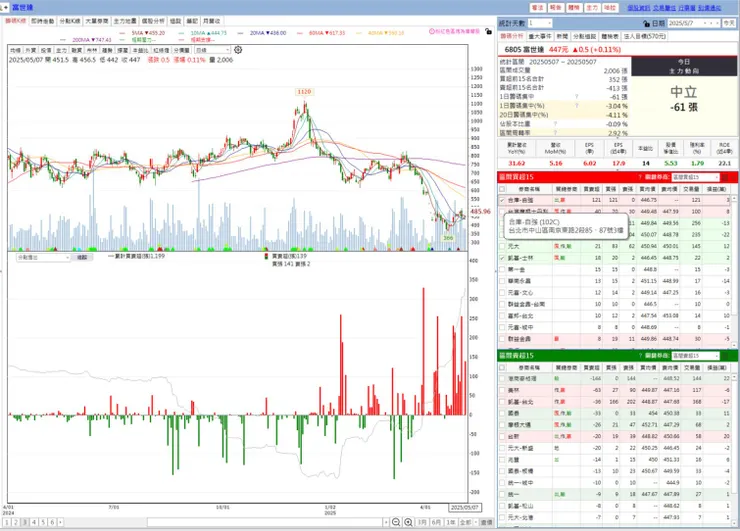Sort by the 買賣超 column in buy table
This screenshot has width=740, height=531.
591,189
